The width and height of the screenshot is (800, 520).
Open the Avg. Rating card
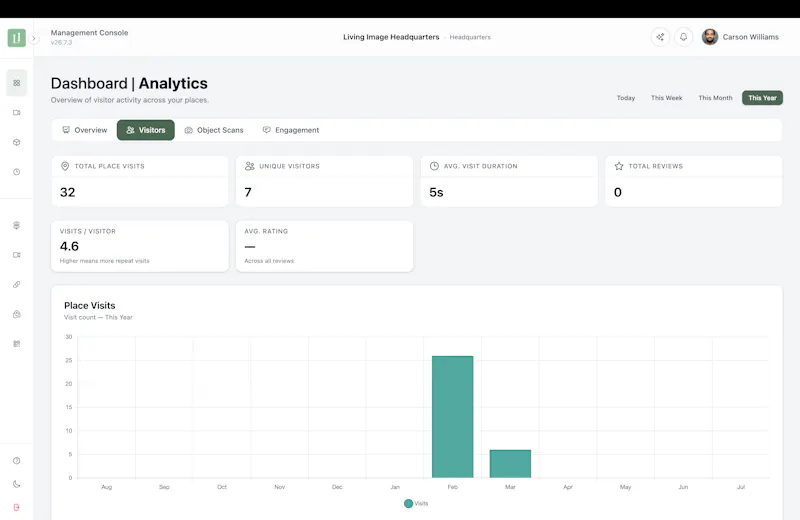point(324,246)
